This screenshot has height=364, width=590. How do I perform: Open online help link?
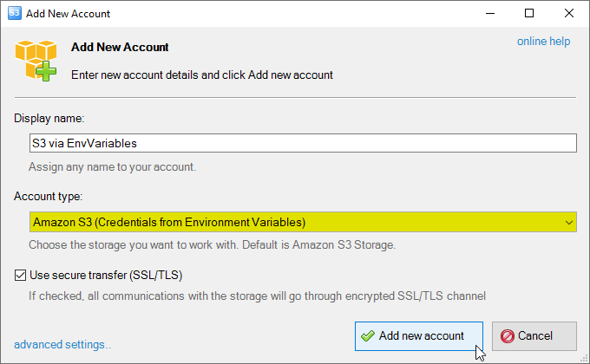543,41
